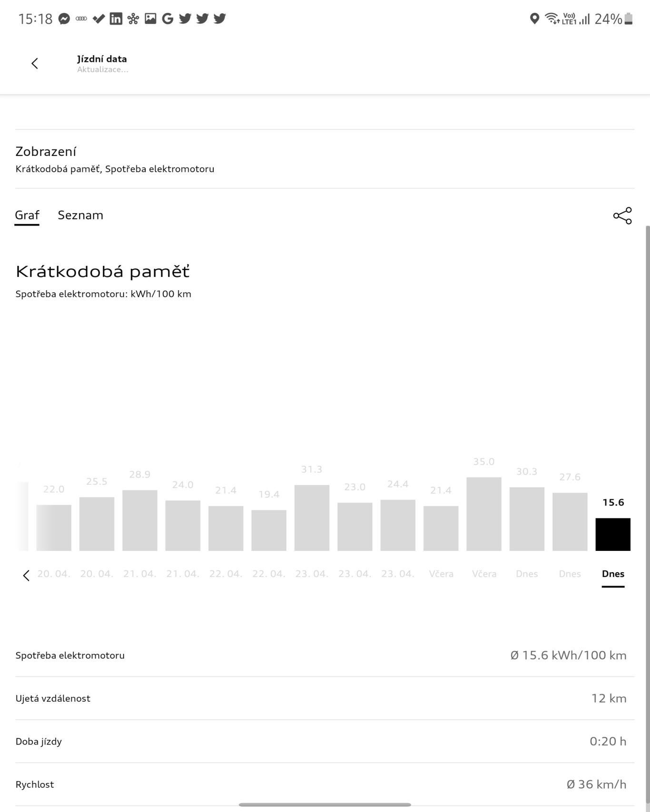The height and width of the screenshot is (812, 650).
Task: Tap the battery icon showing 24%
Action: [628, 19]
